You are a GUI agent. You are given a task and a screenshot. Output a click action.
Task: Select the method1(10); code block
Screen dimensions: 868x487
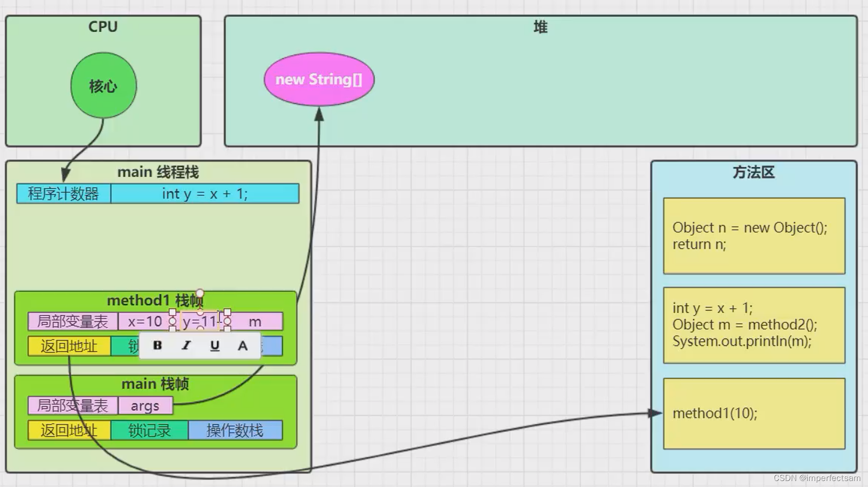(754, 413)
